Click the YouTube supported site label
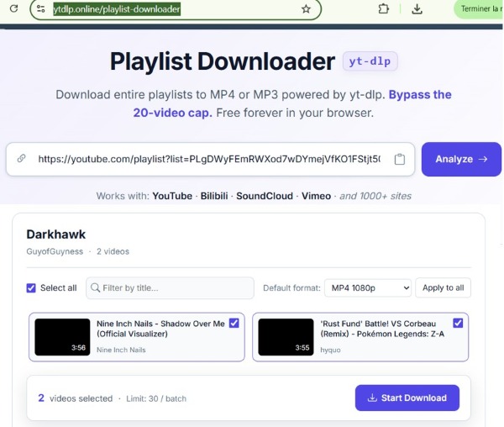The image size is (504, 427). coord(172,196)
